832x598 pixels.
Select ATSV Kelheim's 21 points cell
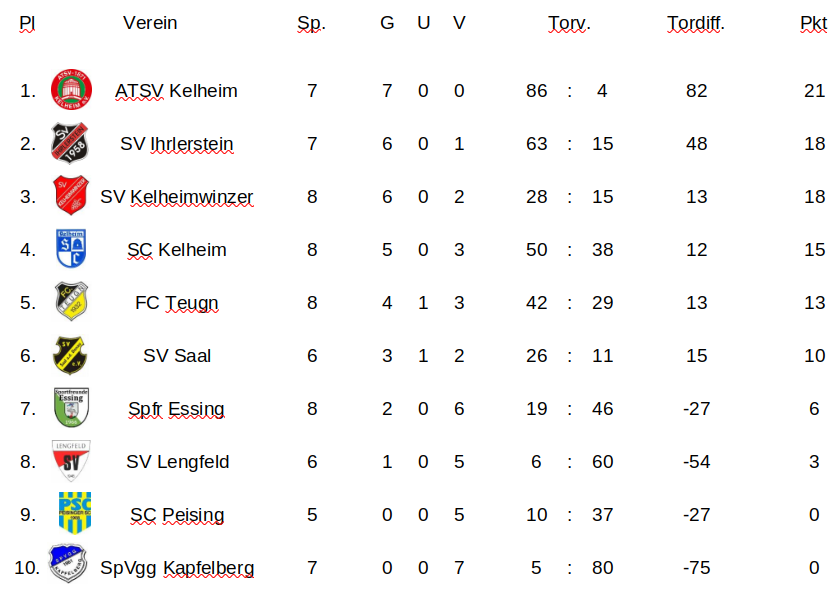click(x=814, y=91)
